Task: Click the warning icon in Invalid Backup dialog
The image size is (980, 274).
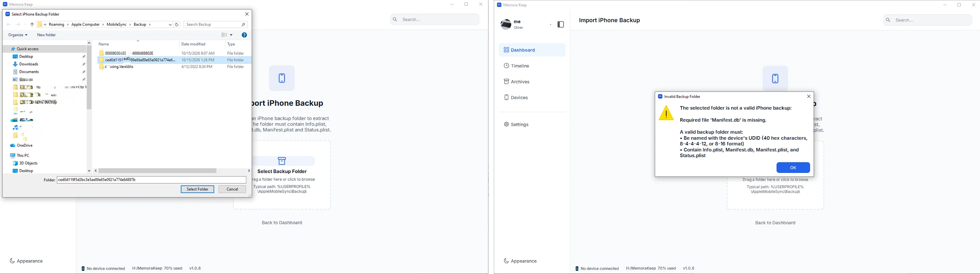Action: pyautogui.click(x=666, y=113)
